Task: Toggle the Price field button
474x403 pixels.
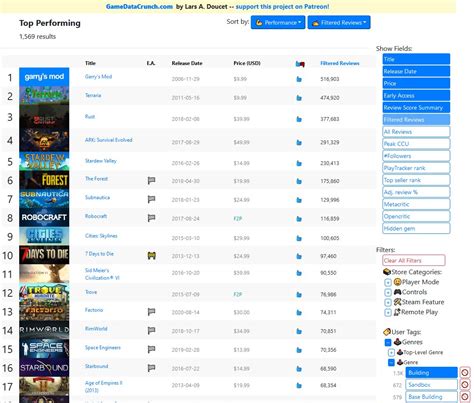Action: click(416, 83)
